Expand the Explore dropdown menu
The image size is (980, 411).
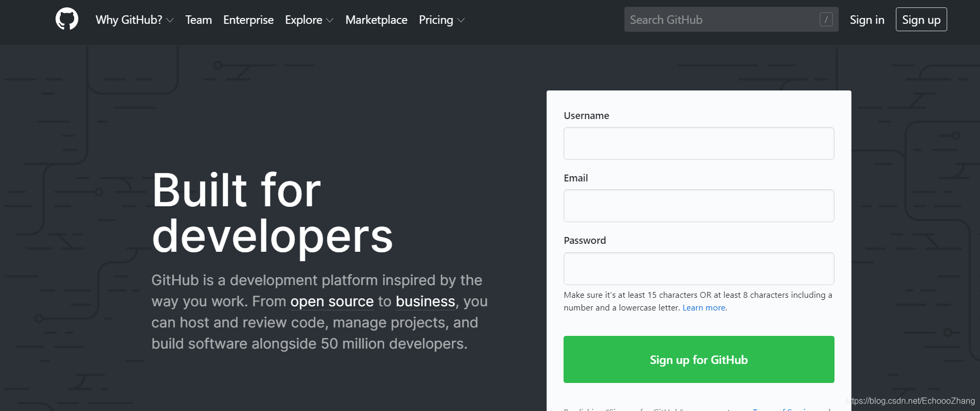309,20
